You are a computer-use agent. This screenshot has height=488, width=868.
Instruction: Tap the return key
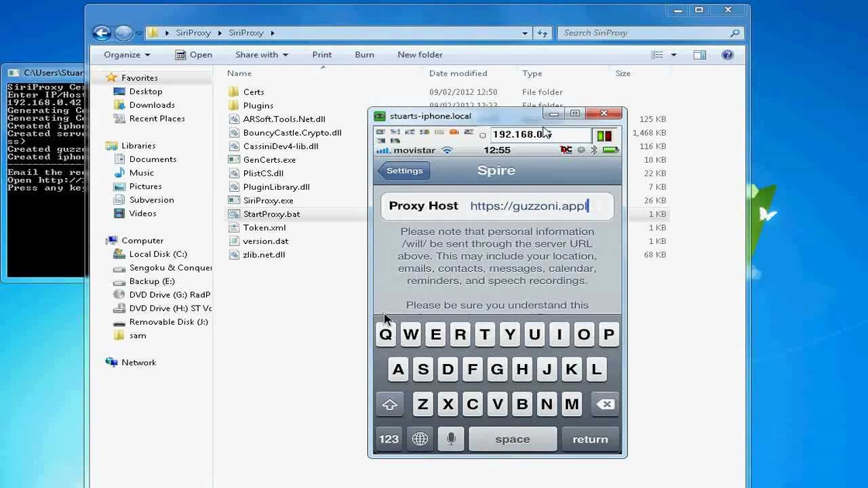[x=590, y=439]
